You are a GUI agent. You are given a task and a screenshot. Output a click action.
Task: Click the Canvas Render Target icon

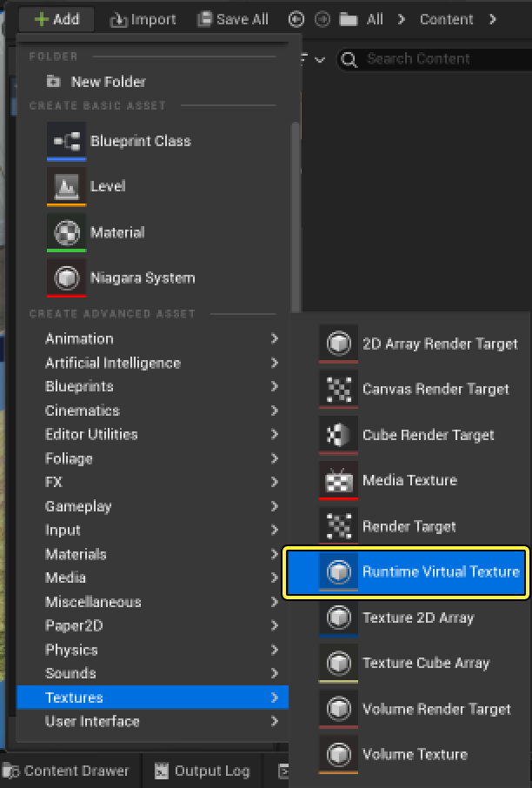tap(339, 389)
